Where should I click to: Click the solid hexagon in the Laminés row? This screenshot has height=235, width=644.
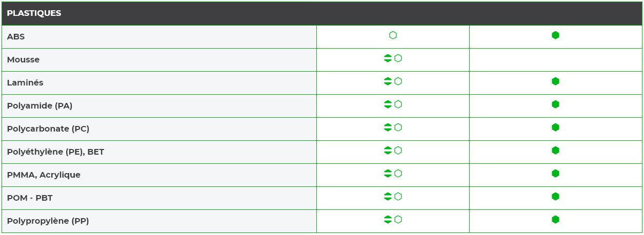coord(555,81)
